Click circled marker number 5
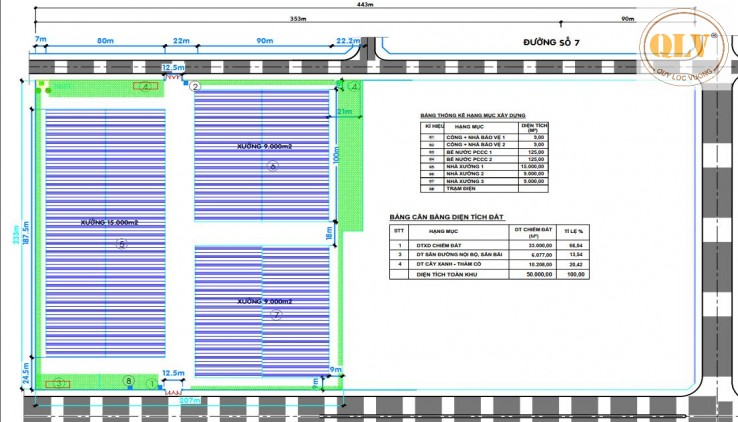 click(x=122, y=243)
